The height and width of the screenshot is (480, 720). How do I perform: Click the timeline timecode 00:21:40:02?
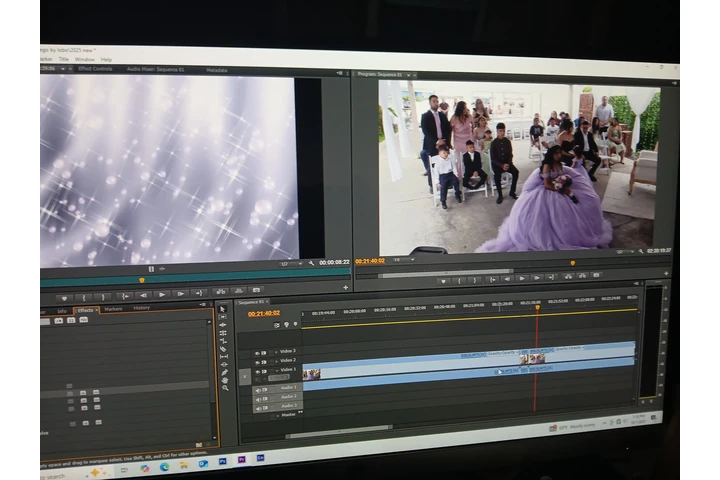(264, 313)
